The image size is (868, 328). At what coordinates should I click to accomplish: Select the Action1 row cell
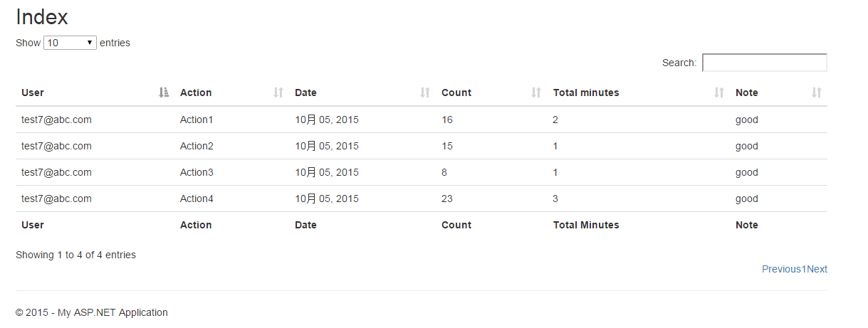point(197,120)
